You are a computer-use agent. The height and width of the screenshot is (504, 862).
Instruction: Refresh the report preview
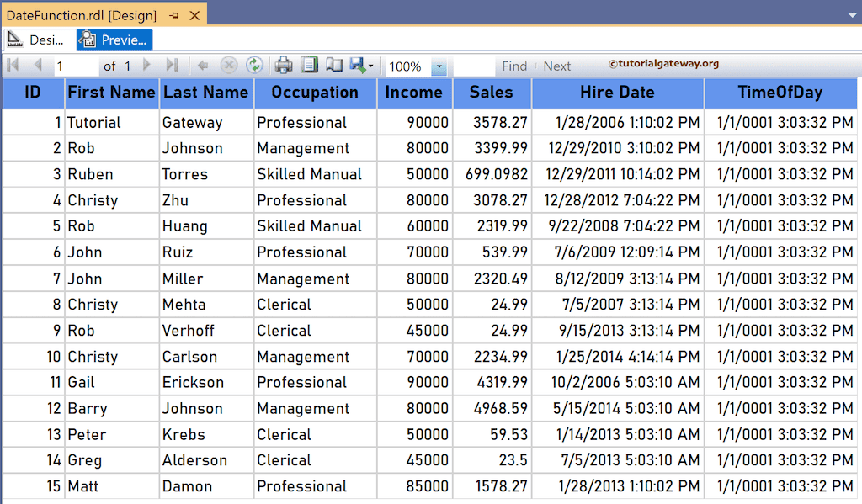point(254,66)
